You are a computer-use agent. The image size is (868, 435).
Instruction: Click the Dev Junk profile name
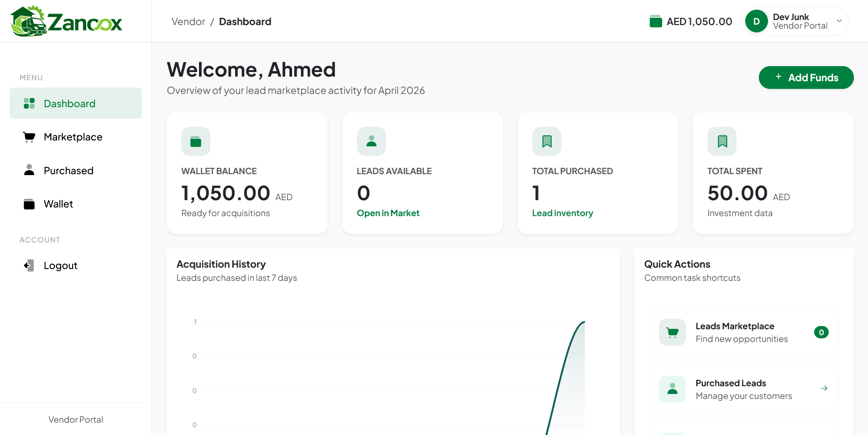[790, 17]
